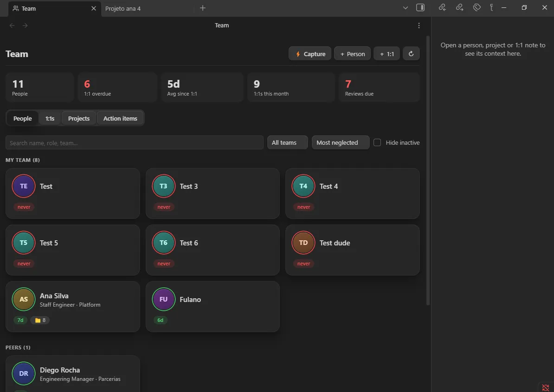Open the AS avatar for Ana Silva

(x=24, y=299)
